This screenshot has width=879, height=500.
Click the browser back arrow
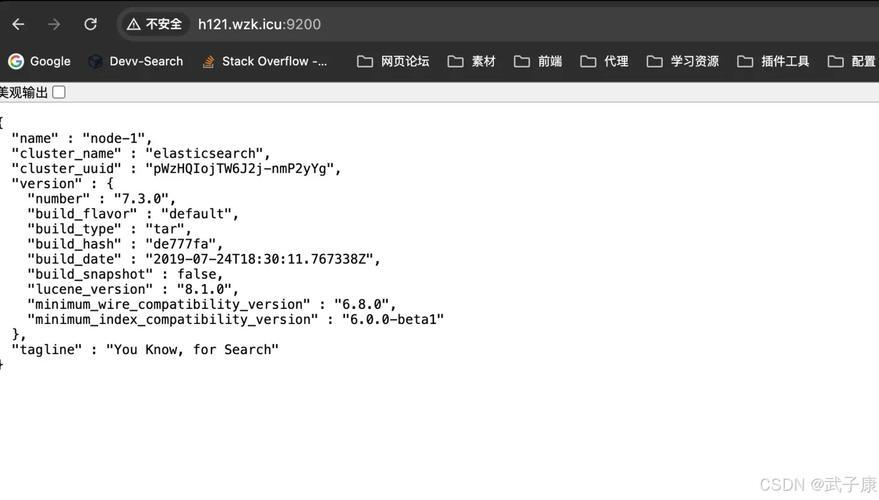tap(18, 24)
